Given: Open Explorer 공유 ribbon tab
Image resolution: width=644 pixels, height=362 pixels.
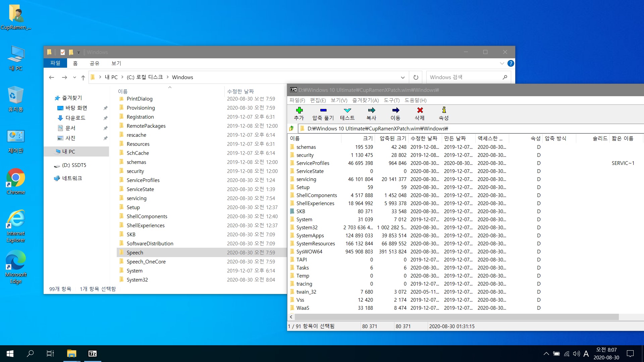Looking at the screenshot, I should [x=95, y=63].
